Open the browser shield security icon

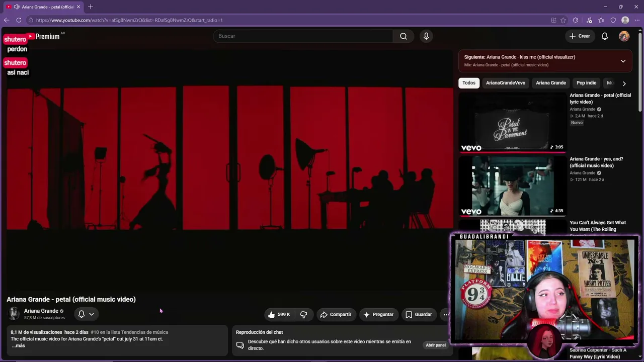point(613,20)
